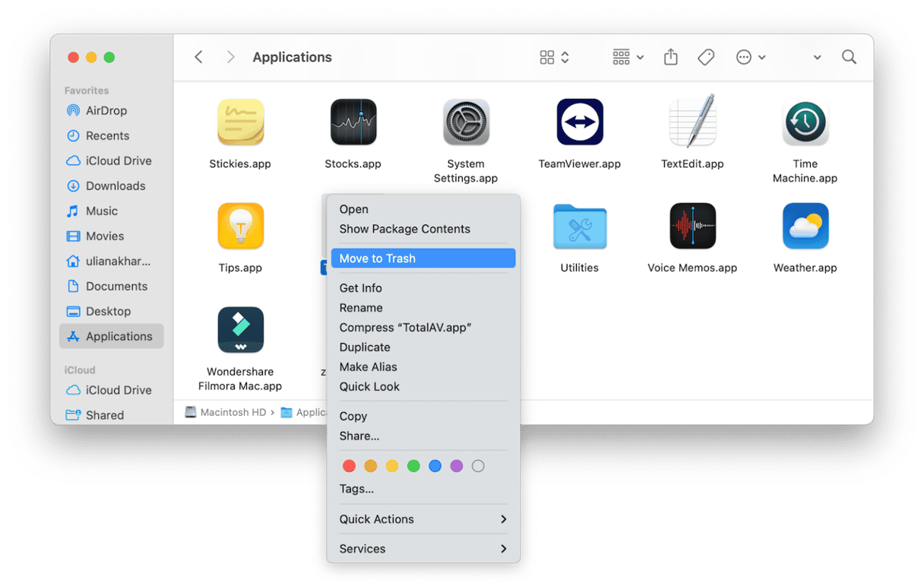This screenshot has width=924, height=587.
Task: Click the Share toolbar icon
Action: tap(670, 57)
